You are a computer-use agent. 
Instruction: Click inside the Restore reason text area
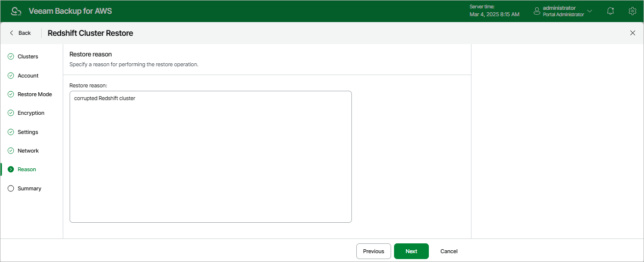click(x=211, y=157)
